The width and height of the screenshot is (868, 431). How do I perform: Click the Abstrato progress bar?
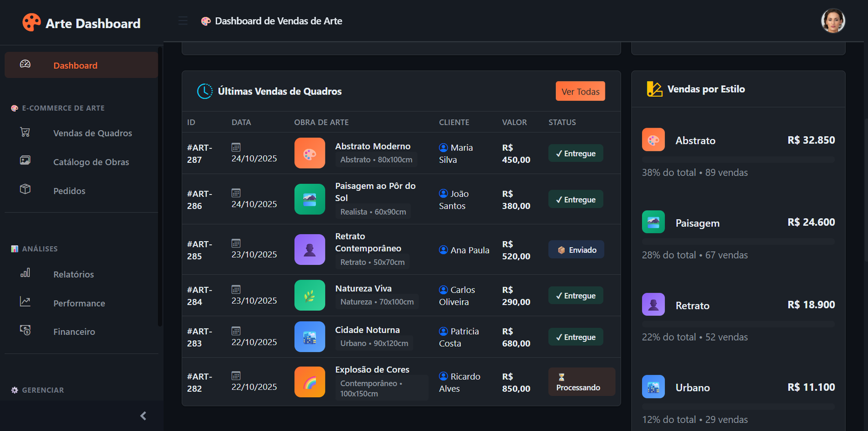tap(738, 160)
